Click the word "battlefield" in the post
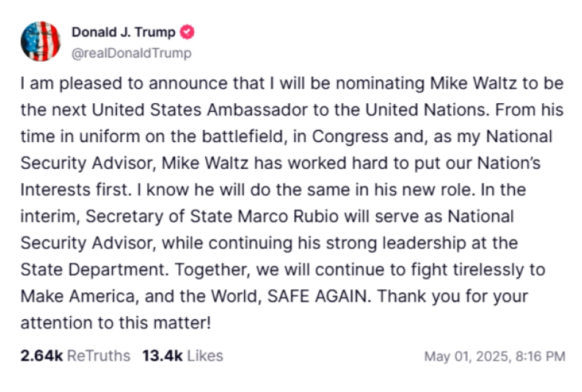 point(245,137)
